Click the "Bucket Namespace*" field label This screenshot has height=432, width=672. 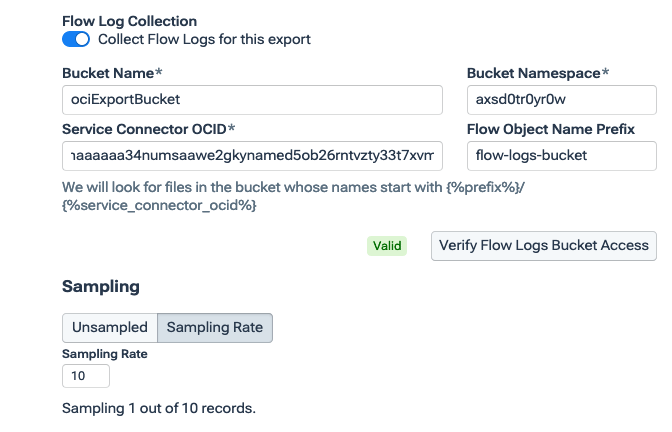538,74
